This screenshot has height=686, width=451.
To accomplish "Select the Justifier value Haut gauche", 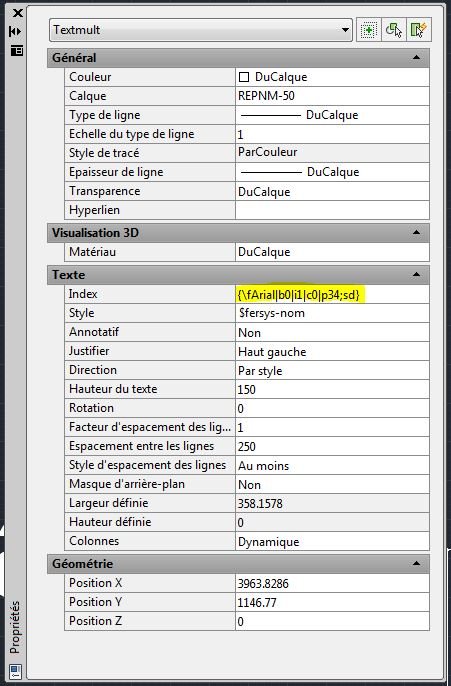I will tap(332, 351).
